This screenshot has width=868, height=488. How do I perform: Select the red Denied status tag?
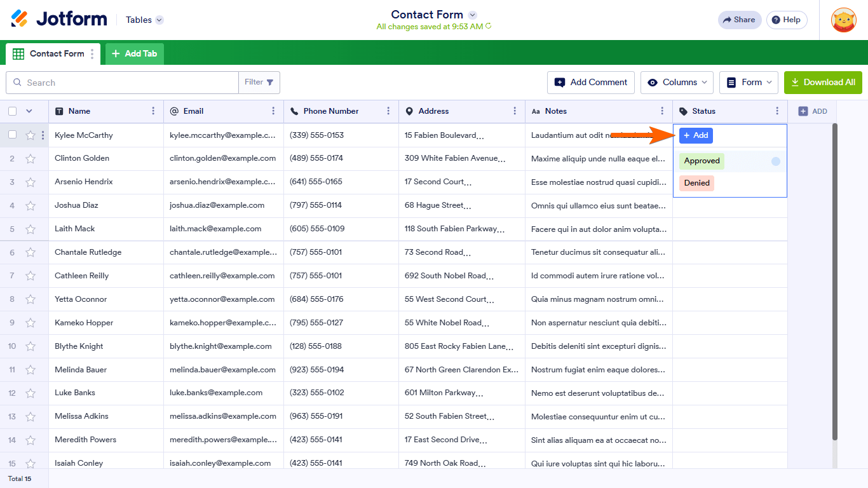tap(696, 184)
